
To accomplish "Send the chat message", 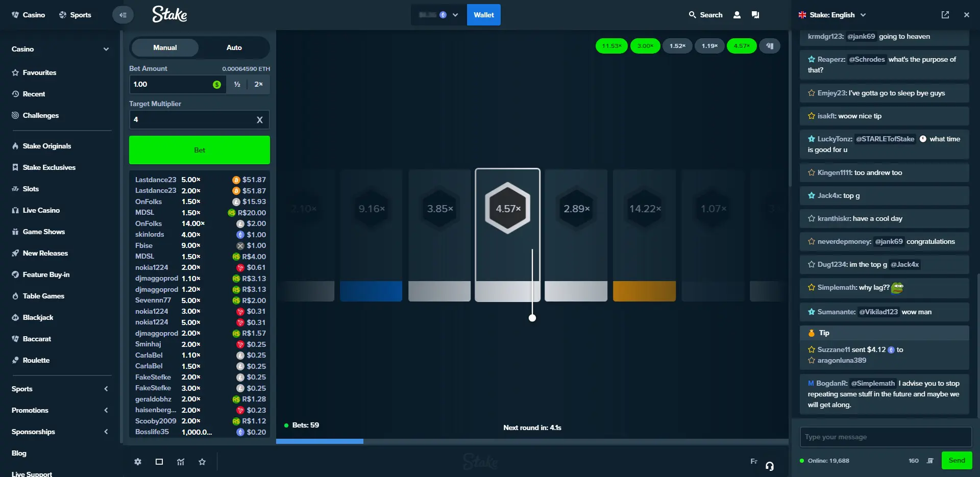I will point(957,461).
